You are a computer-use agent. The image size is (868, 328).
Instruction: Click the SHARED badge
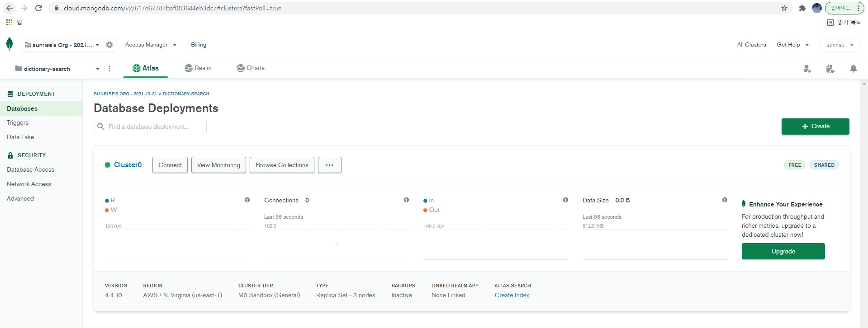[824, 165]
